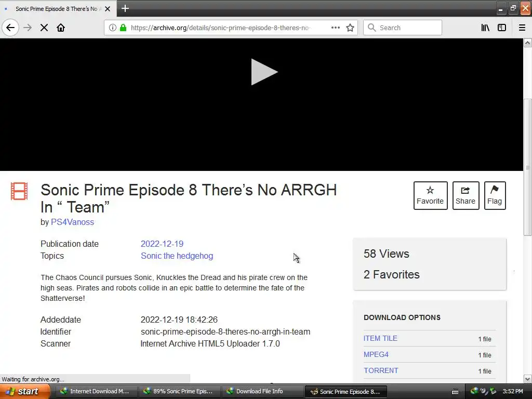Click the DOWNLOAD OPTIONS heading
Viewport: 532px width, 399px height.
[402, 317]
